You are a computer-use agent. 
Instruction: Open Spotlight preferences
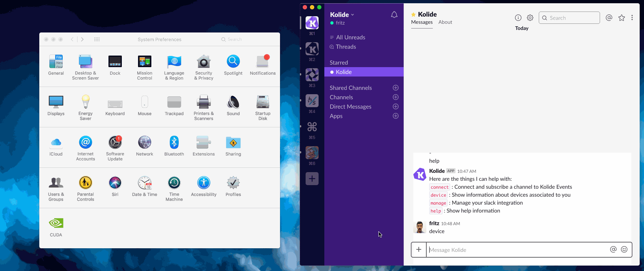click(233, 65)
